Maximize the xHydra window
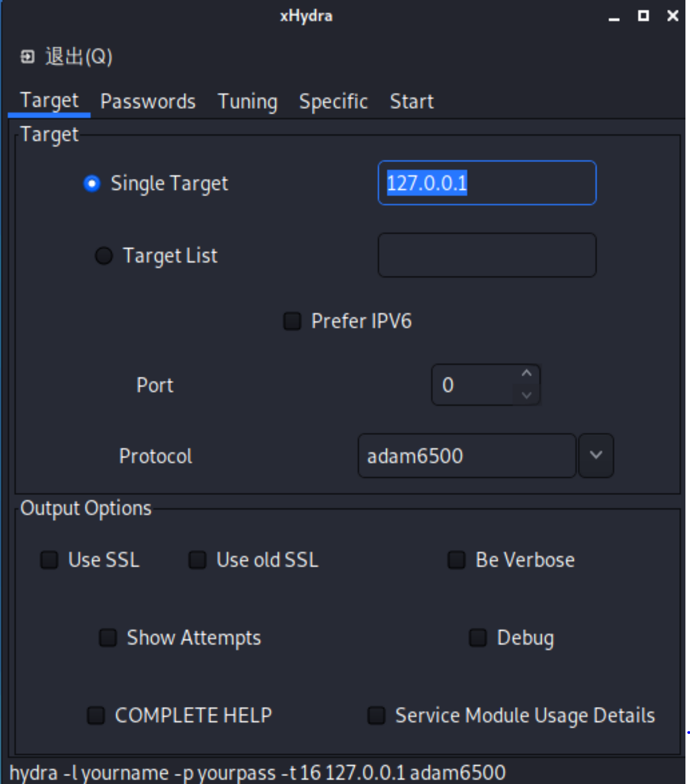690x784 pixels. point(643,16)
